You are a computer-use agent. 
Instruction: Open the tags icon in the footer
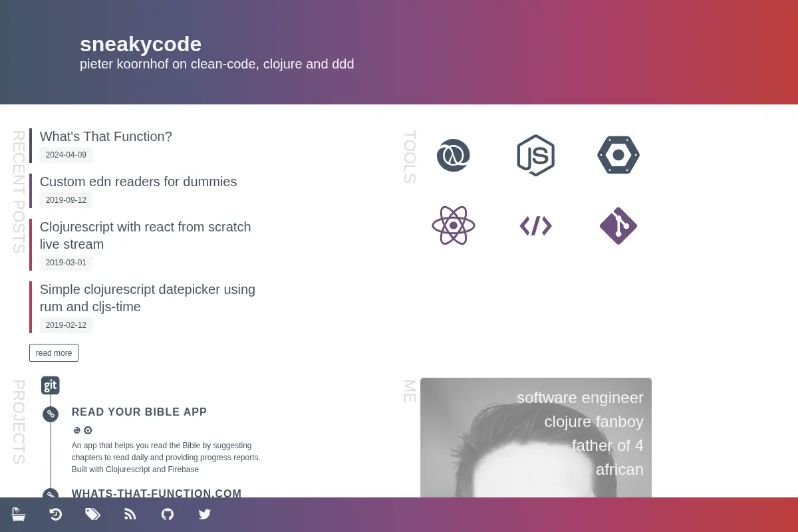pos(93,514)
